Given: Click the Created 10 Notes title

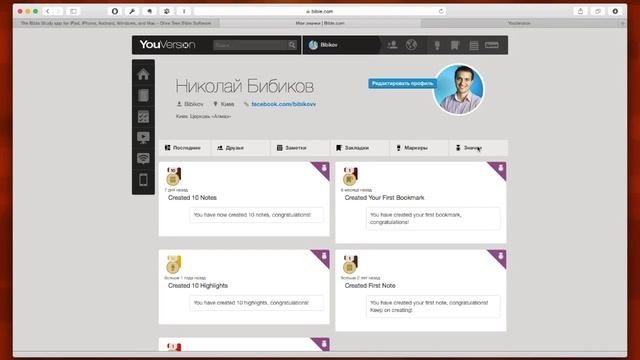Looking at the screenshot, I should coord(192,198).
